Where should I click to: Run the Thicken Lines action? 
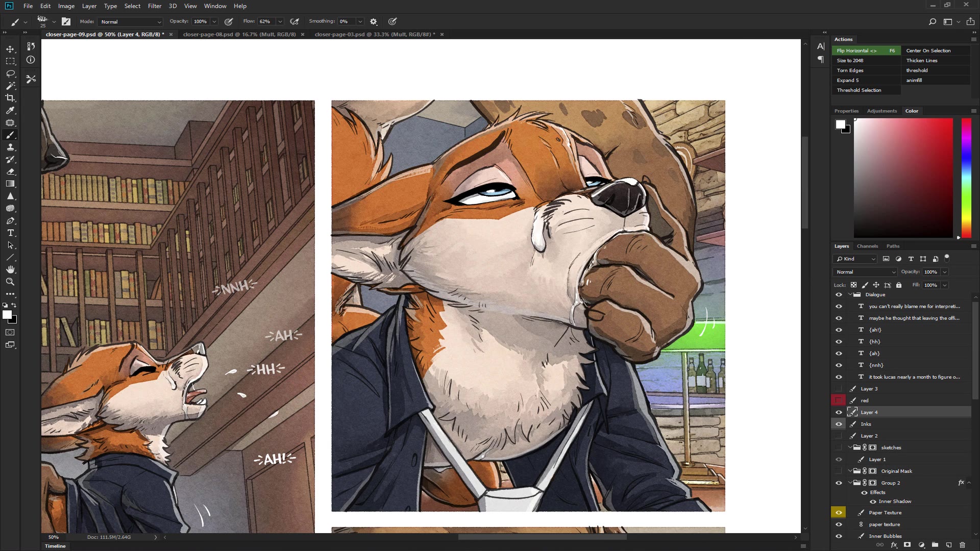(x=936, y=60)
